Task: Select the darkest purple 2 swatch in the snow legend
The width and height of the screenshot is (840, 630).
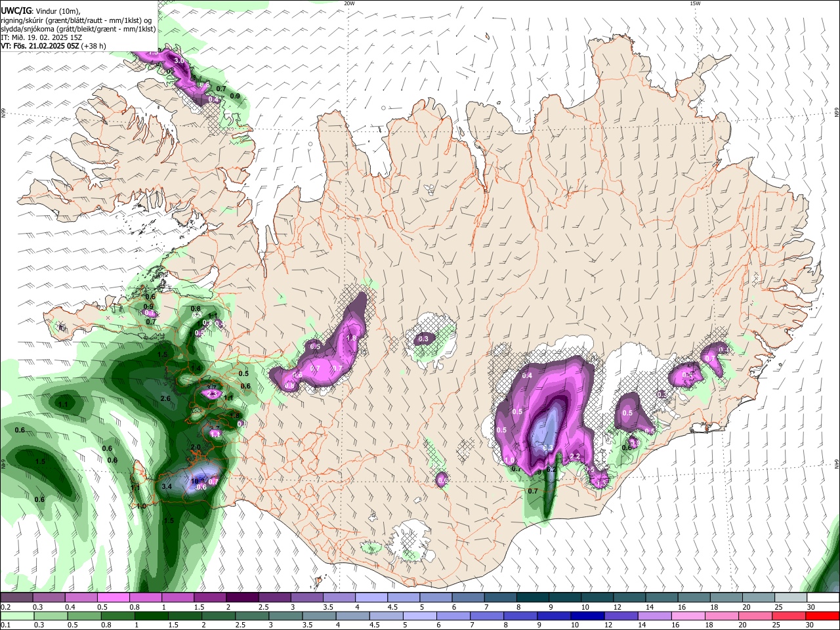Action: coord(242,598)
